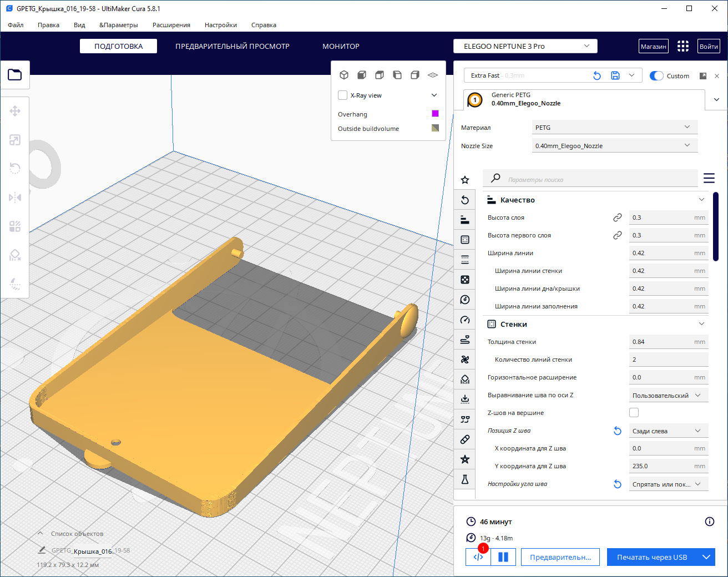The width and height of the screenshot is (728, 577).
Task: Click the Магазин button
Action: (653, 46)
